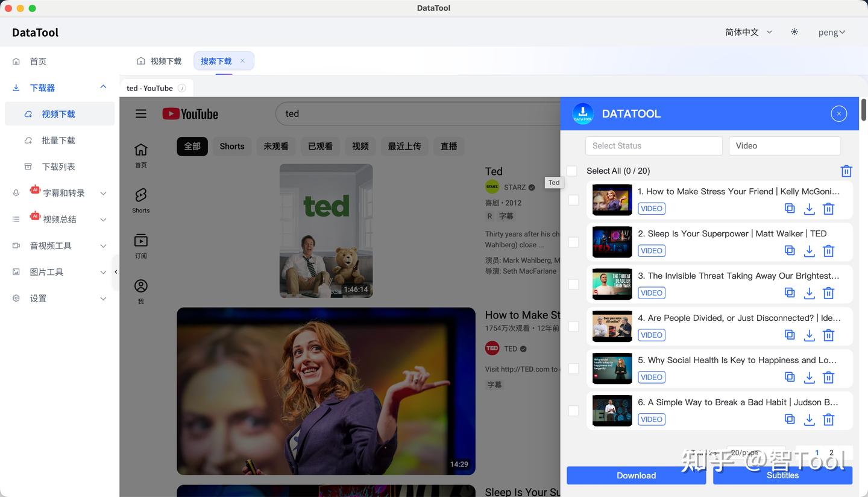Delete 'How to Make Stress Your Friend' item
This screenshot has height=497, width=868.
[x=829, y=209]
